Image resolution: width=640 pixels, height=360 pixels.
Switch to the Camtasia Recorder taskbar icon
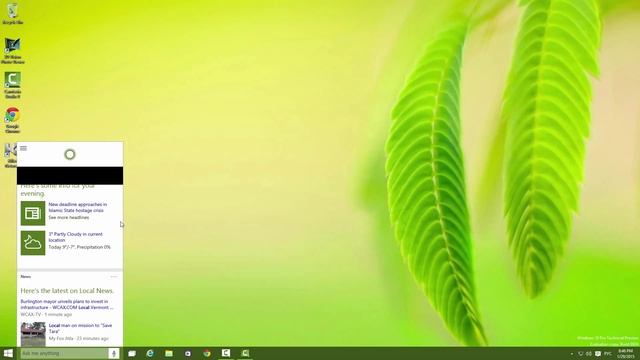click(245, 353)
